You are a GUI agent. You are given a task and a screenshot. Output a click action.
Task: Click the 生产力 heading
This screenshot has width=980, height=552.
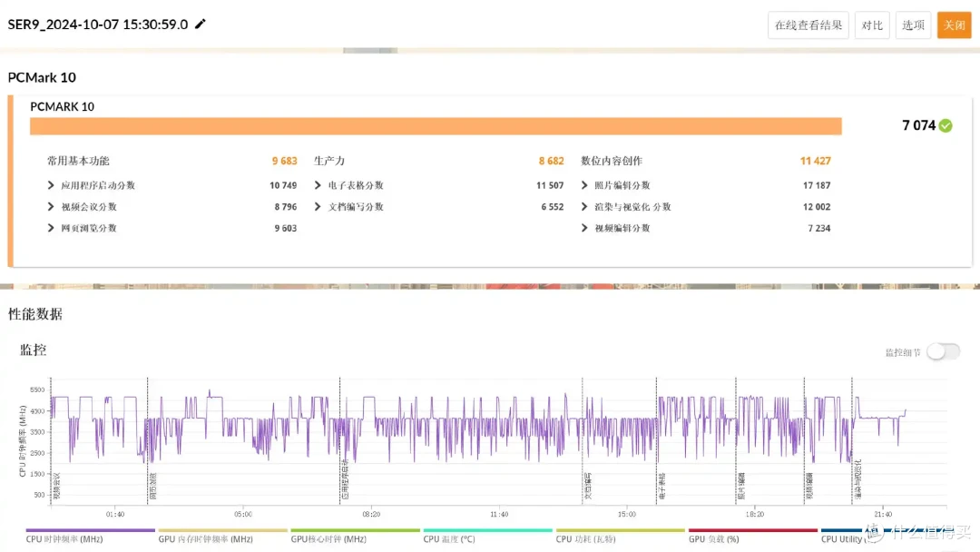point(329,161)
